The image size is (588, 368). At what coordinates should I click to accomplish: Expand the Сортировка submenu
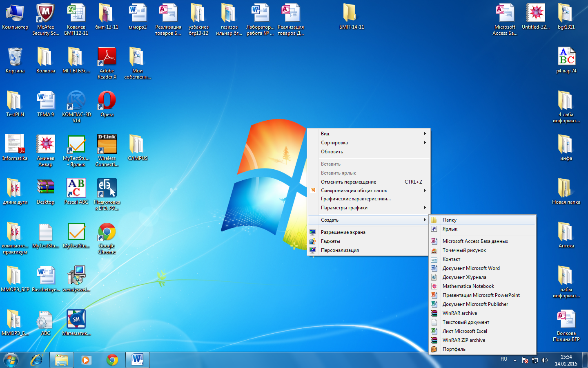(369, 143)
